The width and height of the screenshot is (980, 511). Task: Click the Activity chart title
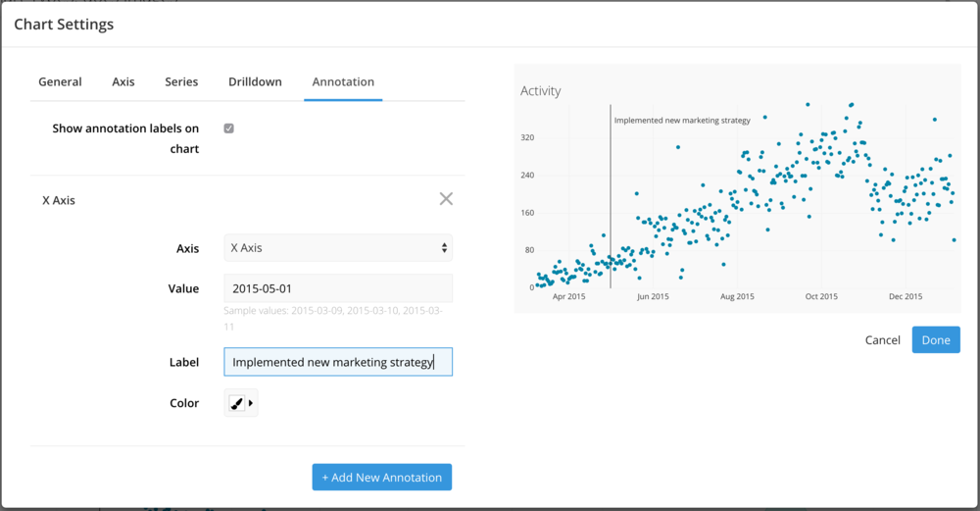tap(541, 90)
